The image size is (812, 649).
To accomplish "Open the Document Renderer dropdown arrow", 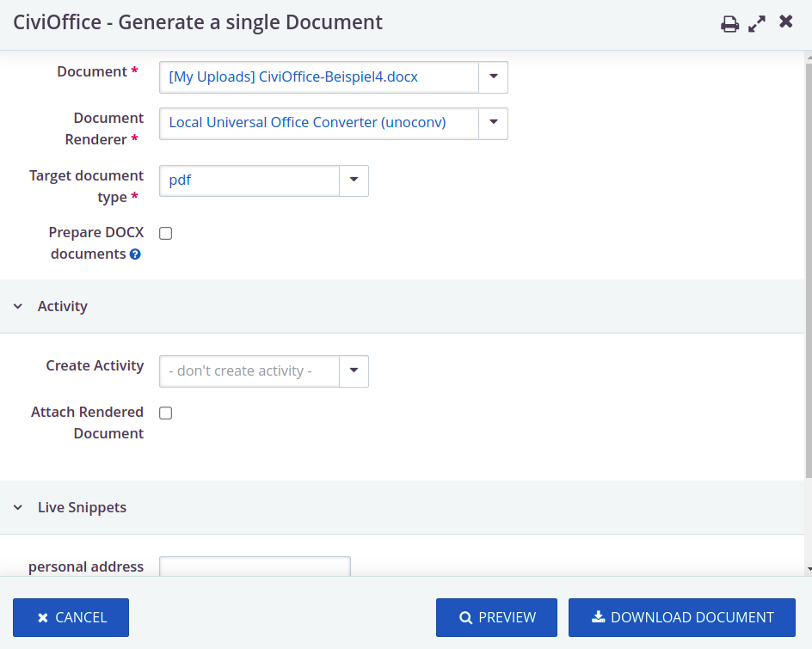I will (493, 123).
